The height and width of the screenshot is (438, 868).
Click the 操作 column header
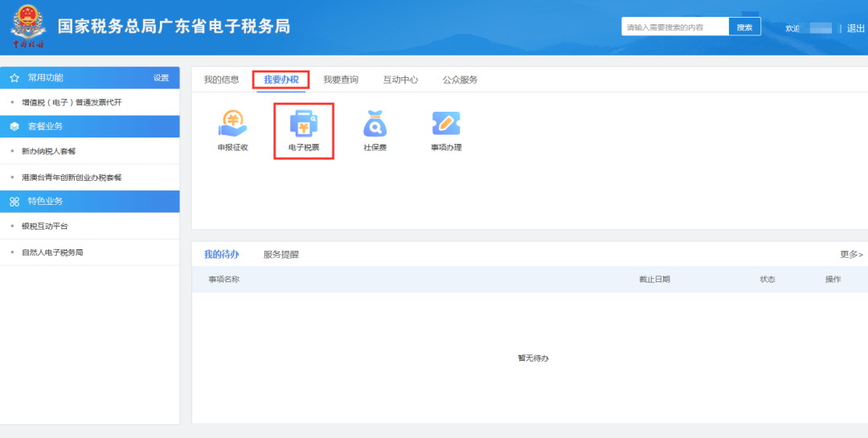point(833,280)
